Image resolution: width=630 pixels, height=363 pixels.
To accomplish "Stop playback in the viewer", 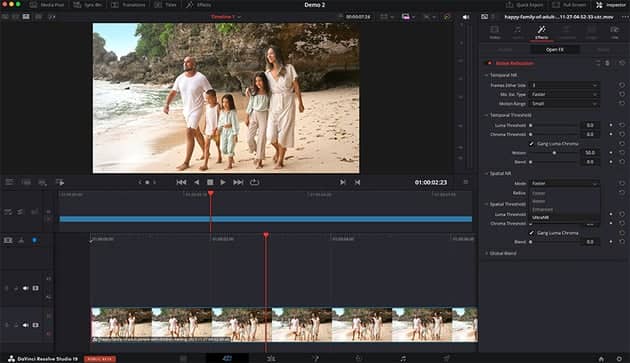I will pyautogui.click(x=210, y=182).
